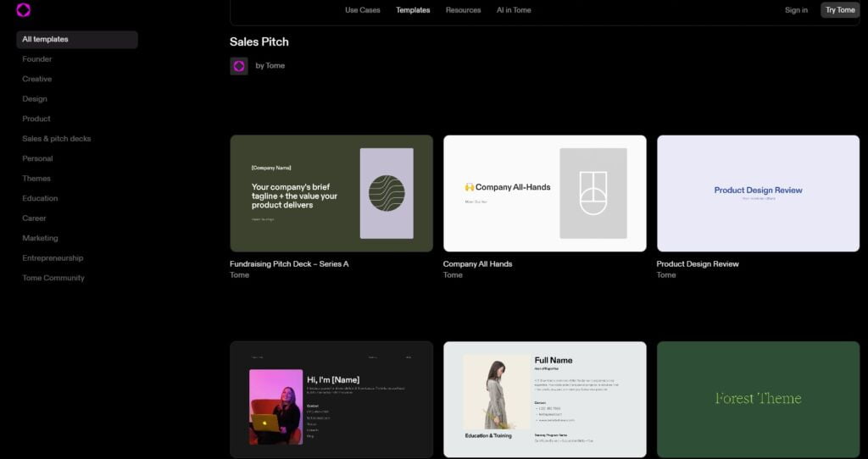This screenshot has height=459, width=868.
Task: Click the 'Sales Pitch' heading
Action: tap(259, 42)
